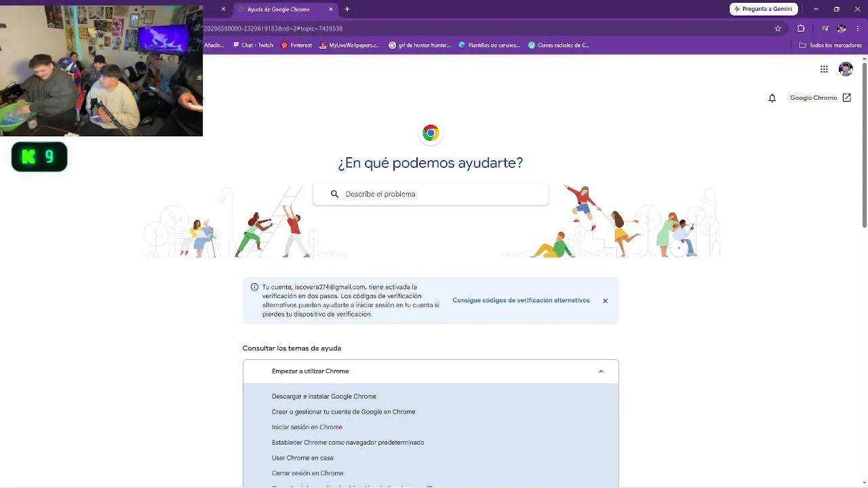Open a new browser tab

point(347,9)
